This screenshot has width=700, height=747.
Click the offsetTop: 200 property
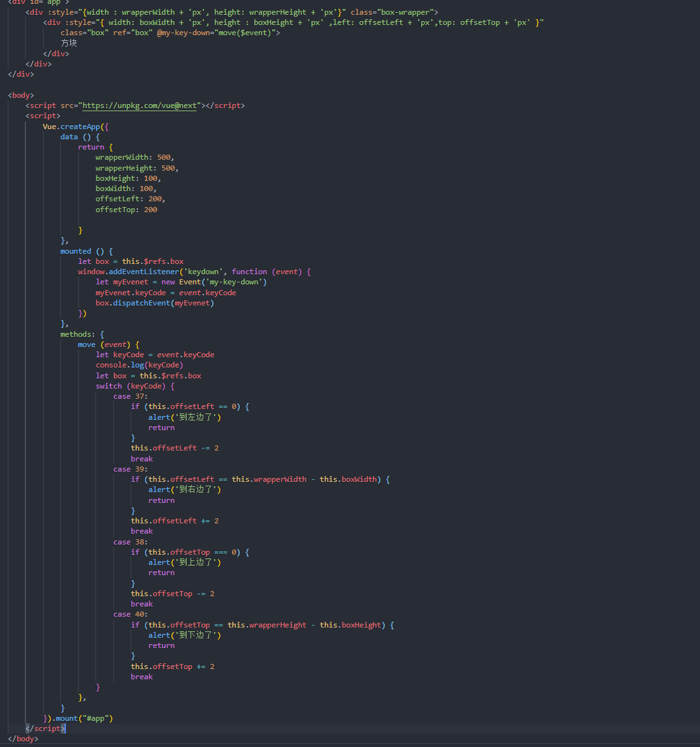pos(127,210)
